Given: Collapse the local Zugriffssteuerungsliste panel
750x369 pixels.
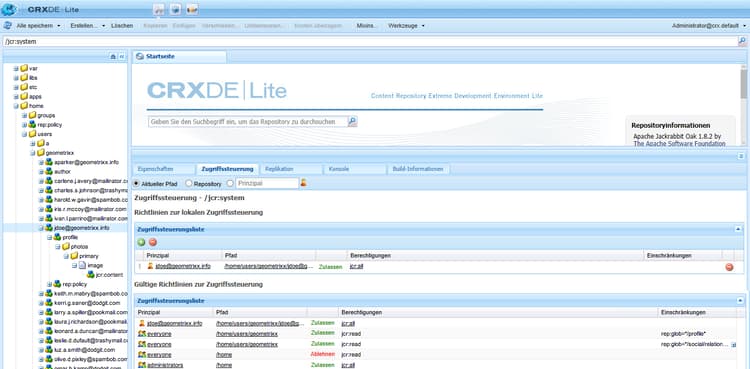Looking at the screenshot, I should [x=739, y=229].
